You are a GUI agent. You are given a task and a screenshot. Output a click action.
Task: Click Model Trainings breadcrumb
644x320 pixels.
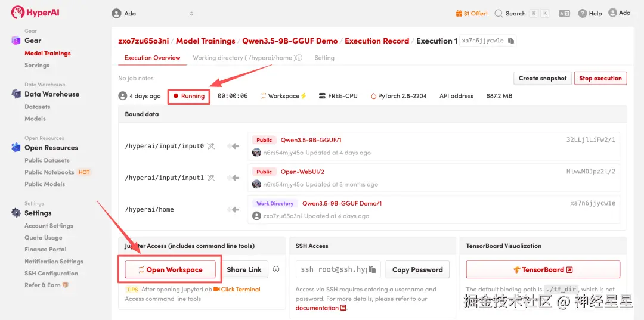click(x=205, y=41)
